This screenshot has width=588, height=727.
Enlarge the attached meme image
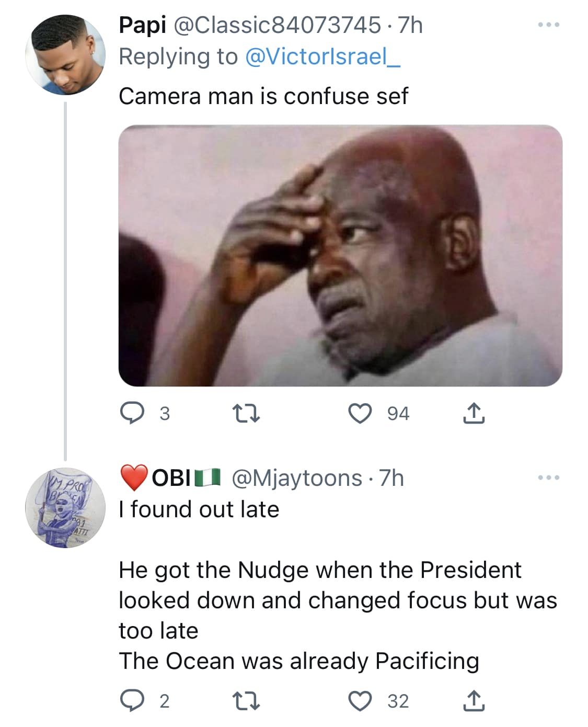(x=340, y=255)
